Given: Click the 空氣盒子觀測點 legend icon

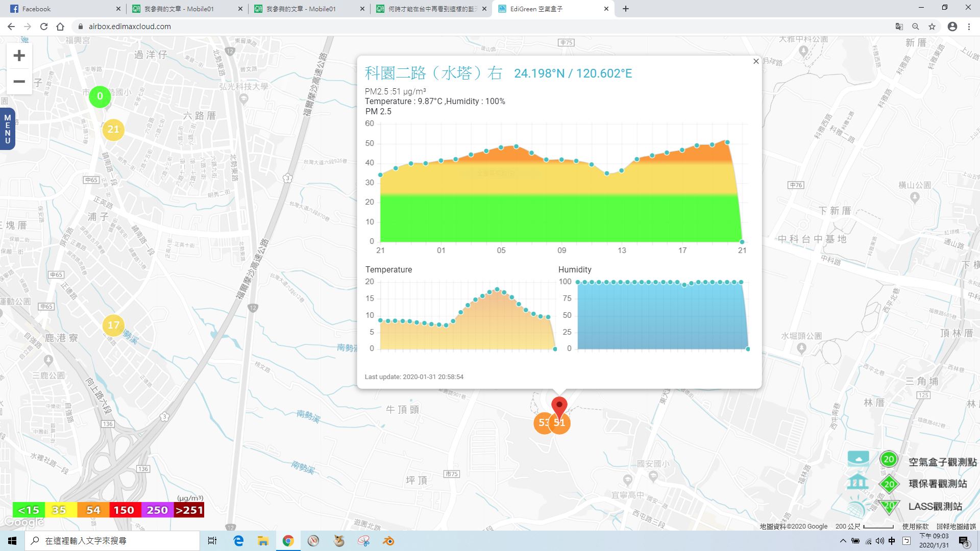Looking at the screenshot, I should (x=889, y=459).
